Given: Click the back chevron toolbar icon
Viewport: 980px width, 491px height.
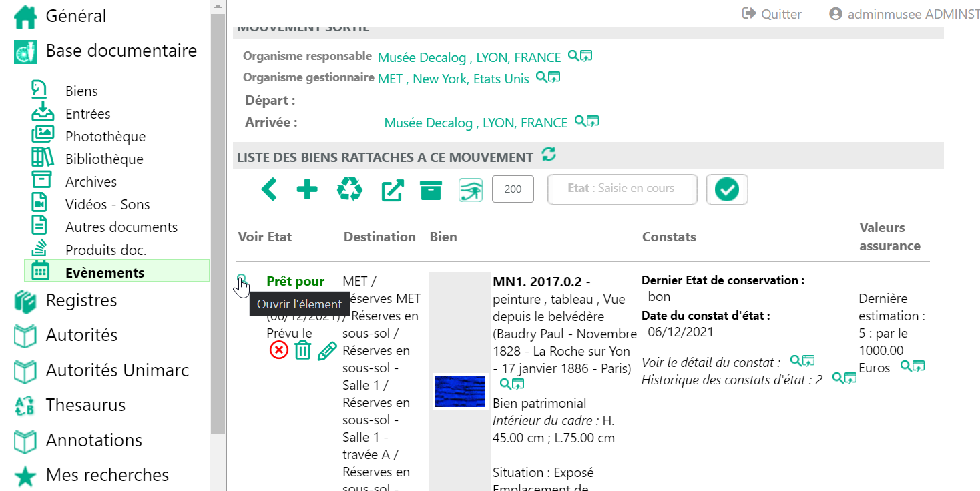Looking at the screenshot, I should point(268,189).
